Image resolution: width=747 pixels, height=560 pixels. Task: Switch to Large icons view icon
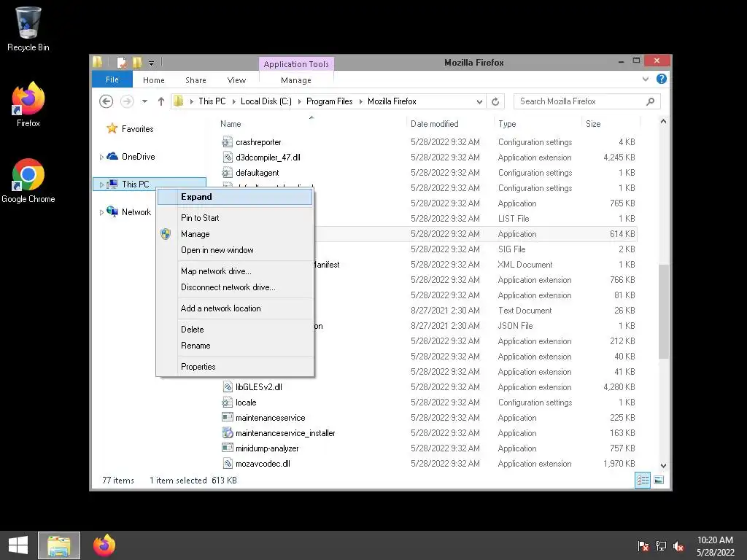click(x=659, y=480)
